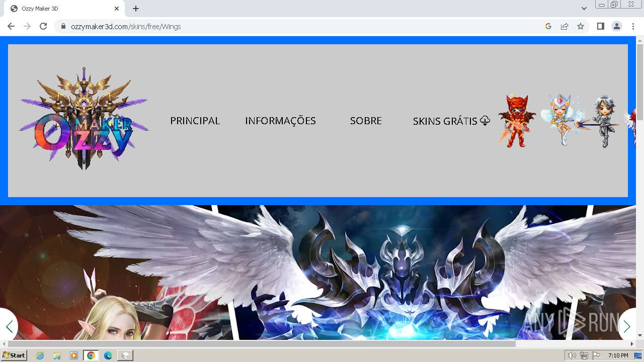Image resolution: width=644 pixels, height=362 pixels.
Task: Click the red demon character icon
Action: [x=517, y=121]
